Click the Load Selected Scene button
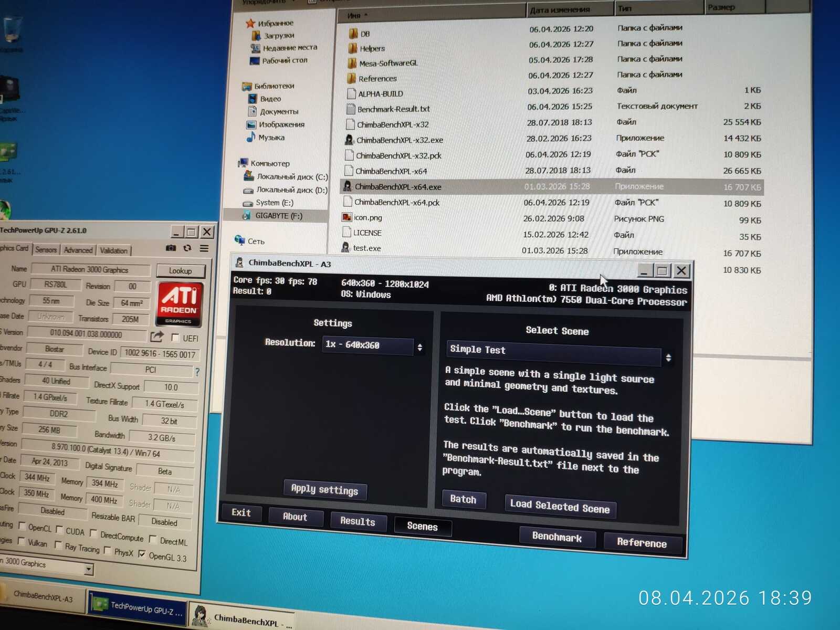This screenshot has height=630, width=840. 560,506
